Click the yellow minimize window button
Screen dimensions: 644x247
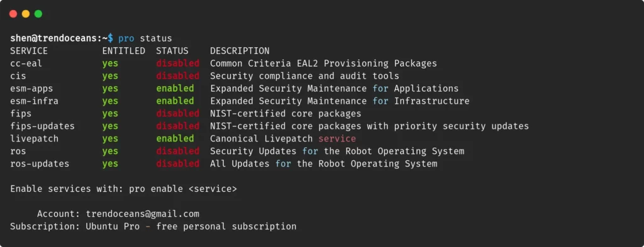(25, 14)
